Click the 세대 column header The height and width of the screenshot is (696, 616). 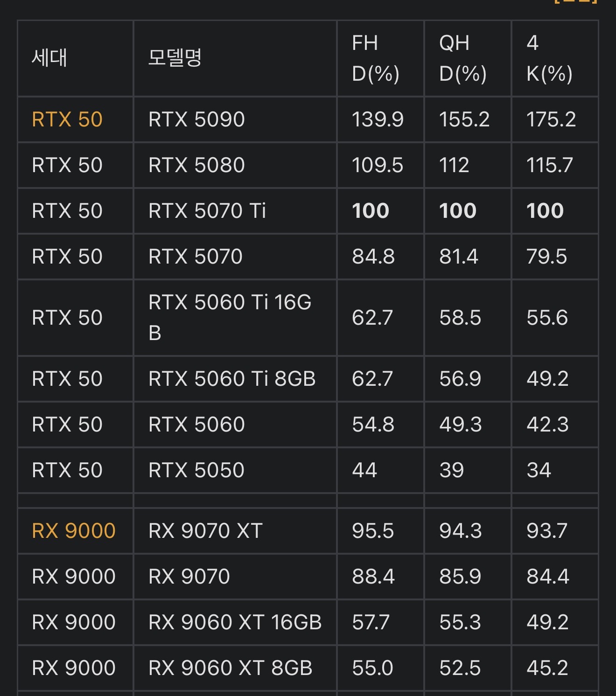(49, 58)
